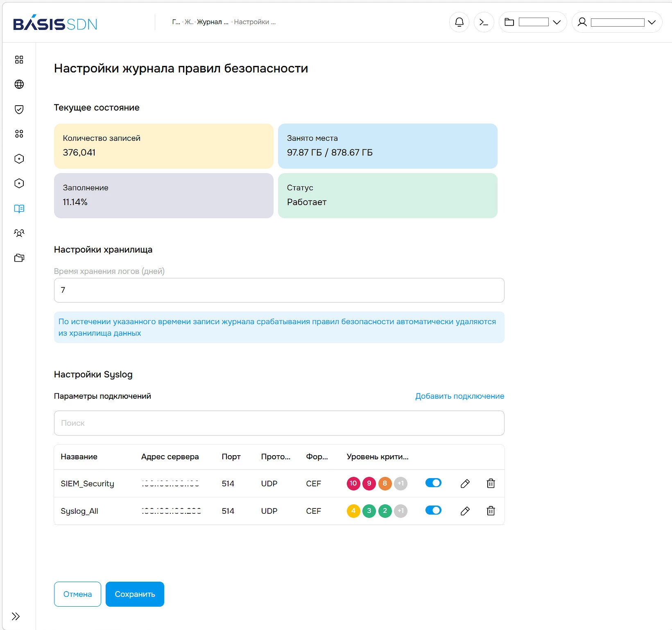Click the Добавить подключение link
Image resolution: width=672 pixels, height=630 pixels.
[x=459, y=396]
